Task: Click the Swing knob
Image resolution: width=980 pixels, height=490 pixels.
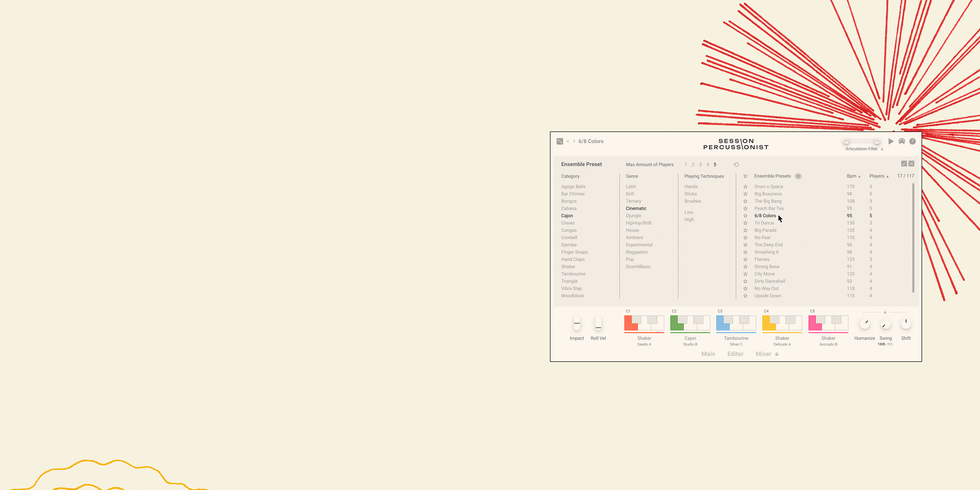Action: coord(885,324)
